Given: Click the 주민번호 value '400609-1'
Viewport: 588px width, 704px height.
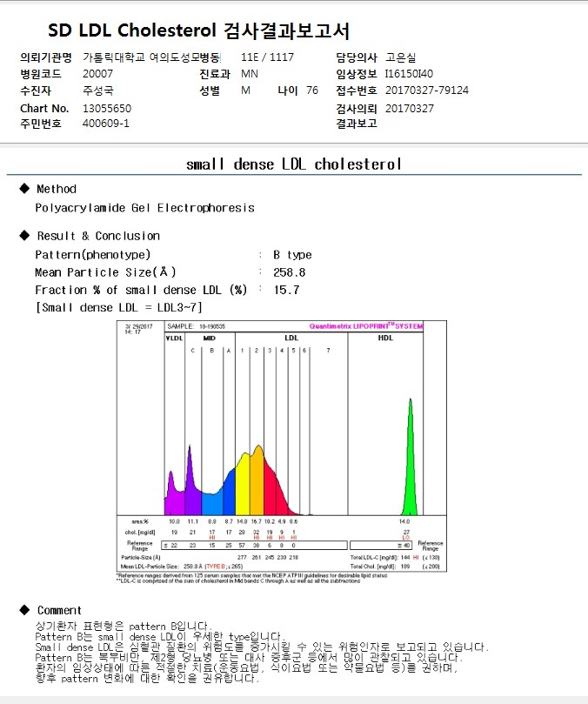Looking at the screenshot, I should [106, 124].
